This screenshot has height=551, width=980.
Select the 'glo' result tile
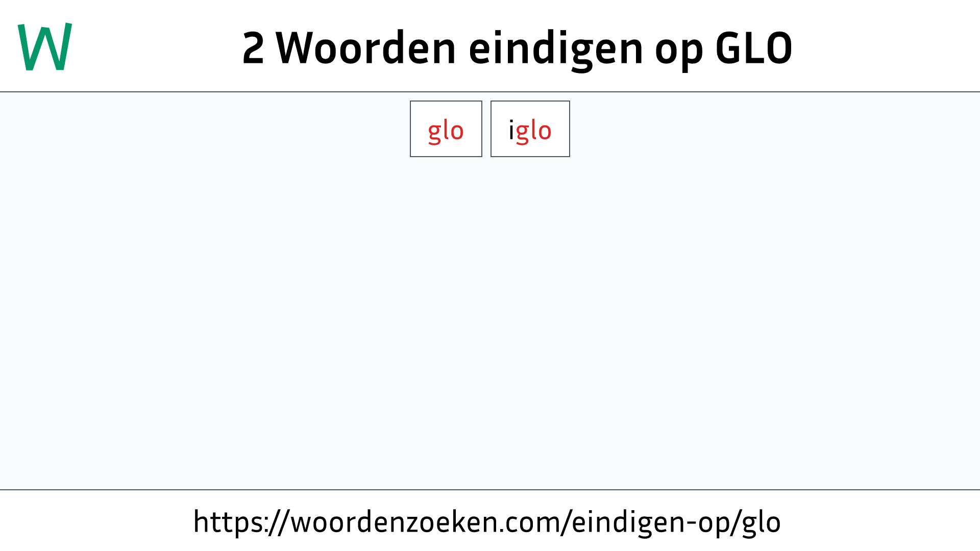pos(446,129)
